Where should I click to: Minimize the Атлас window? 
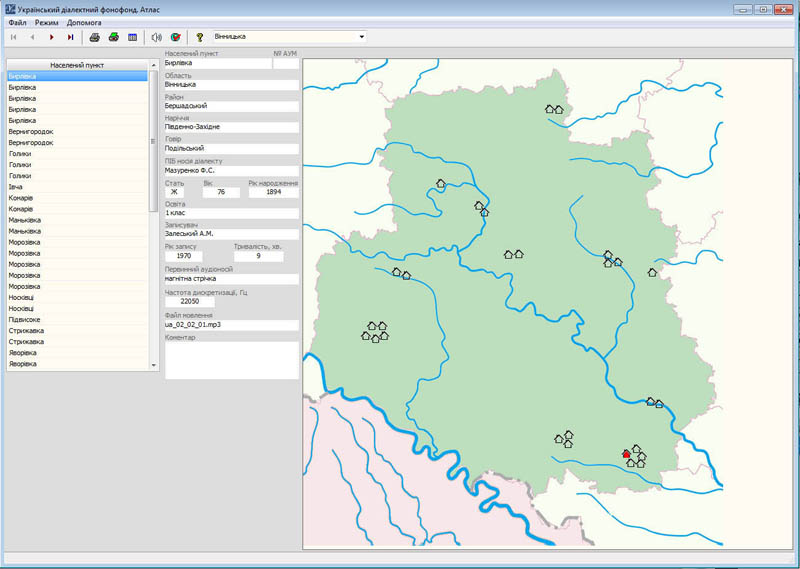743,9
